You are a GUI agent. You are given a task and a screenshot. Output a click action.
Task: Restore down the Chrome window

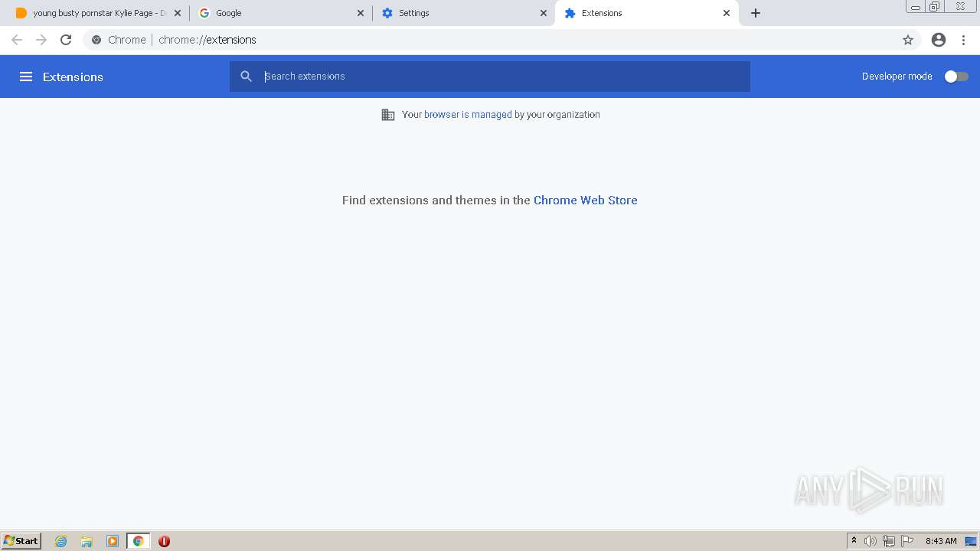[935, 6]
